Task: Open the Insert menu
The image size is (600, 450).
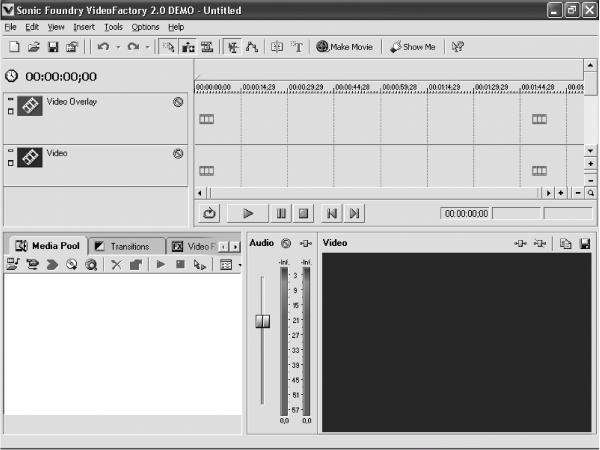Action: point(84,27)
